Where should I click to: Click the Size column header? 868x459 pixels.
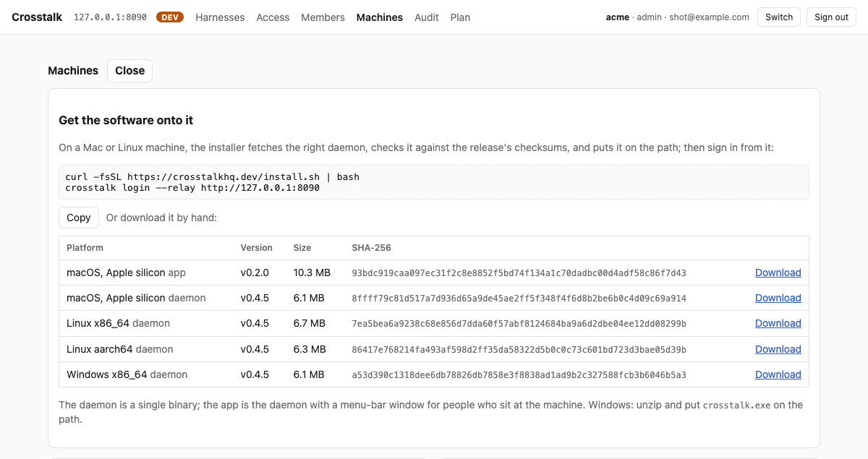(302, 248)
